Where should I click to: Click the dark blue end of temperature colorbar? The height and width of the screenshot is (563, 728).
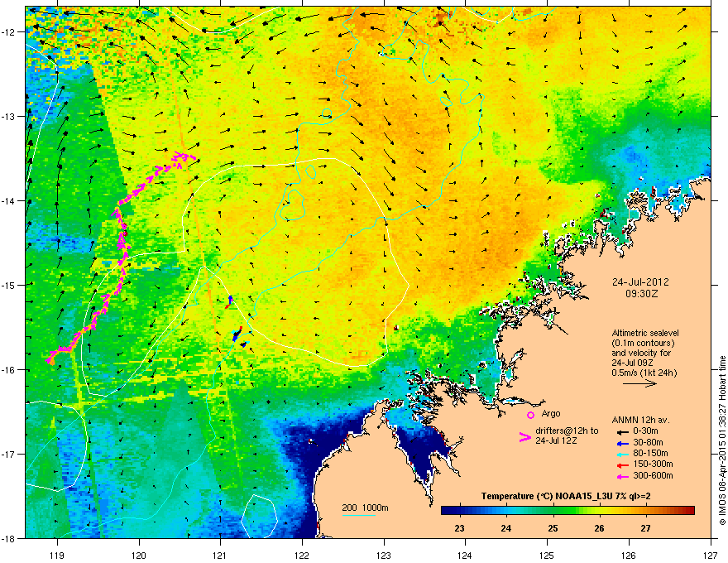446,511
